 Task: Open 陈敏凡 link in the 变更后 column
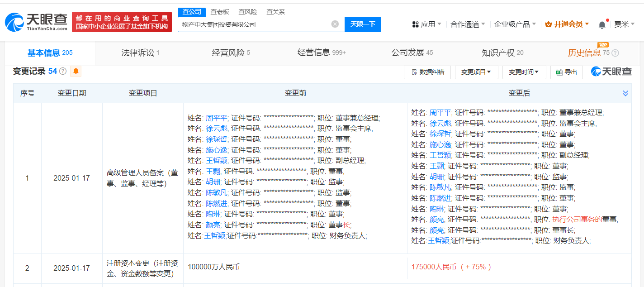tap(440, 187)
